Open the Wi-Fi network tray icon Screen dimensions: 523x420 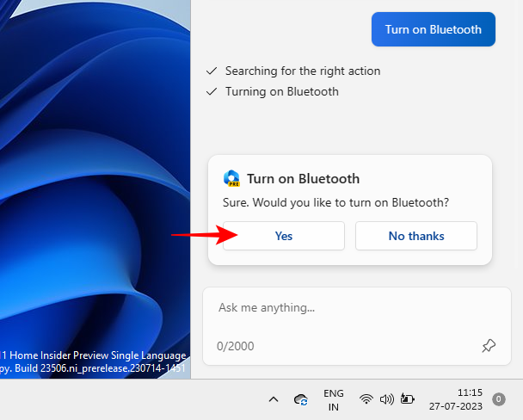click(x=366, y=399)
